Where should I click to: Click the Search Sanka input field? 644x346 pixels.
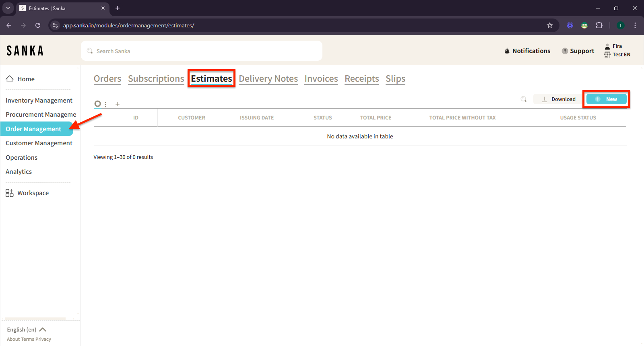pos(201,51)
